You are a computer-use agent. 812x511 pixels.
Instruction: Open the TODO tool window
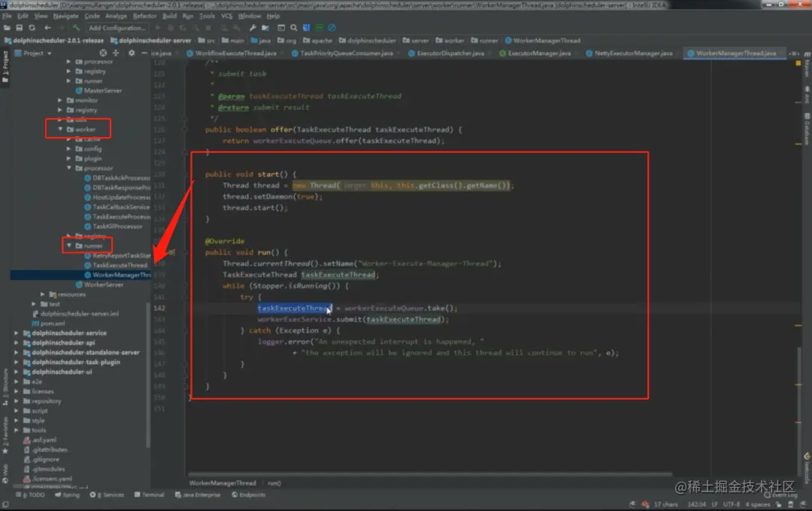click(31, 495)
